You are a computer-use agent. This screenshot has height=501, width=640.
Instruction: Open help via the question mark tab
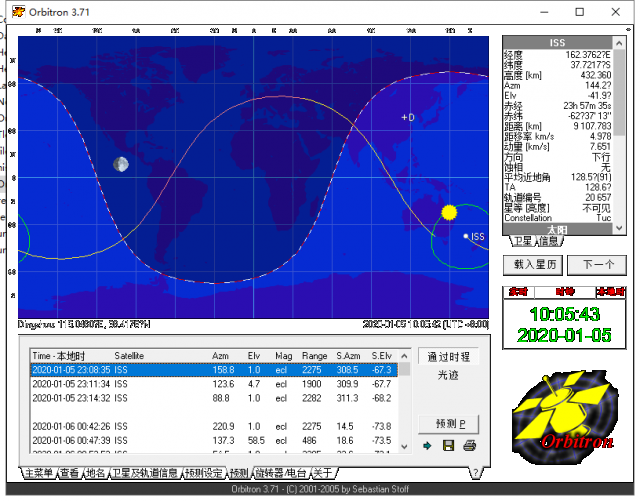point(476,473)
